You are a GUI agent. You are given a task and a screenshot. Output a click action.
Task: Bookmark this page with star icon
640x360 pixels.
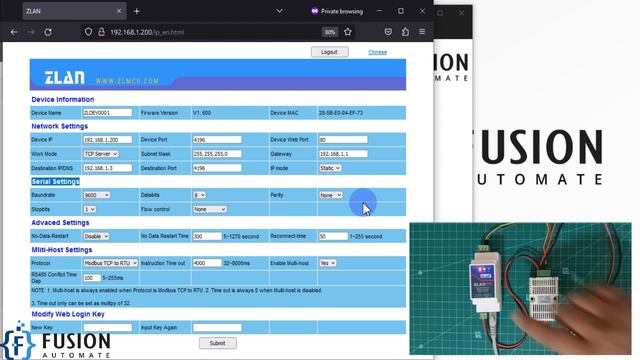tap(348, 32)
